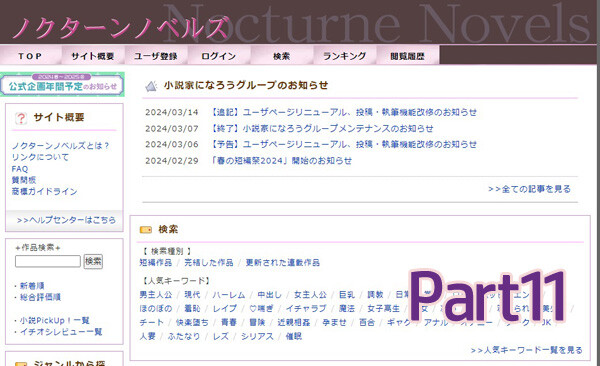This screenshot has width=600, height=366.
Task: Select the イチャラブ keyword
Action: (306, 309)
